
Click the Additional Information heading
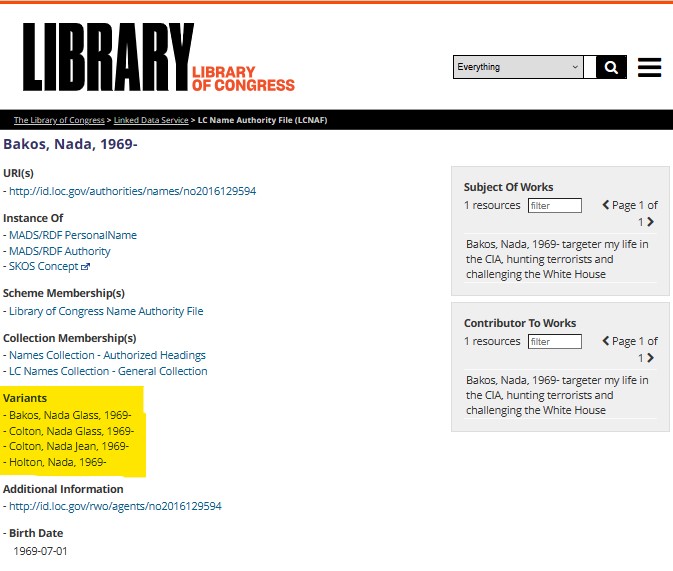click(x=63, y=489)
